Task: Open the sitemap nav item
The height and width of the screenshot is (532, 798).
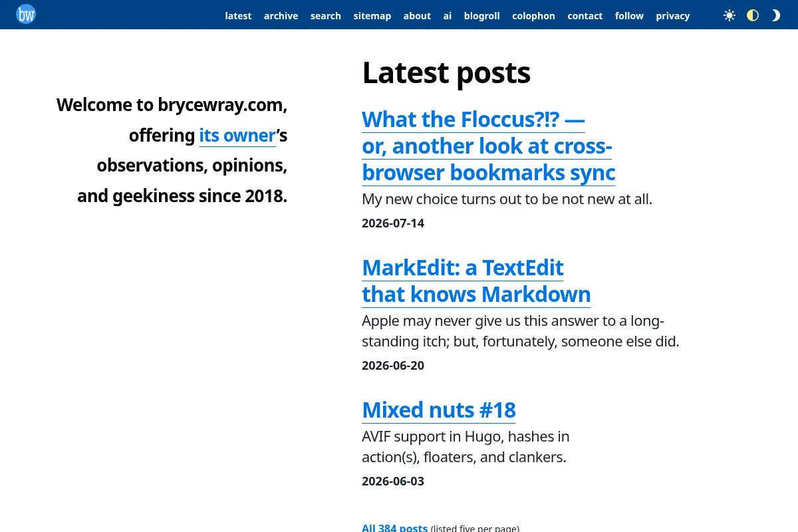Action: [x=372, y=16]
